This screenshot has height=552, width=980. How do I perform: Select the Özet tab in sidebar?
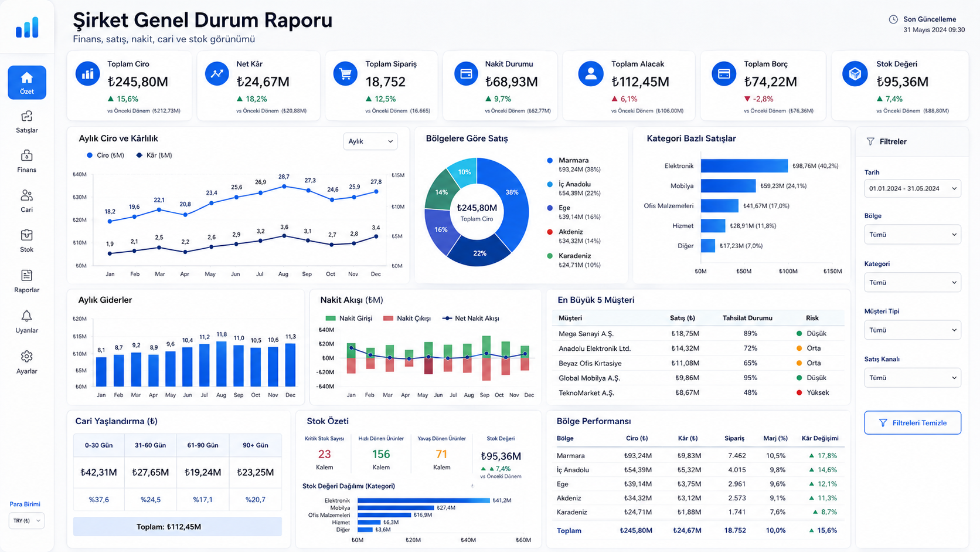(x=27, y=83)
